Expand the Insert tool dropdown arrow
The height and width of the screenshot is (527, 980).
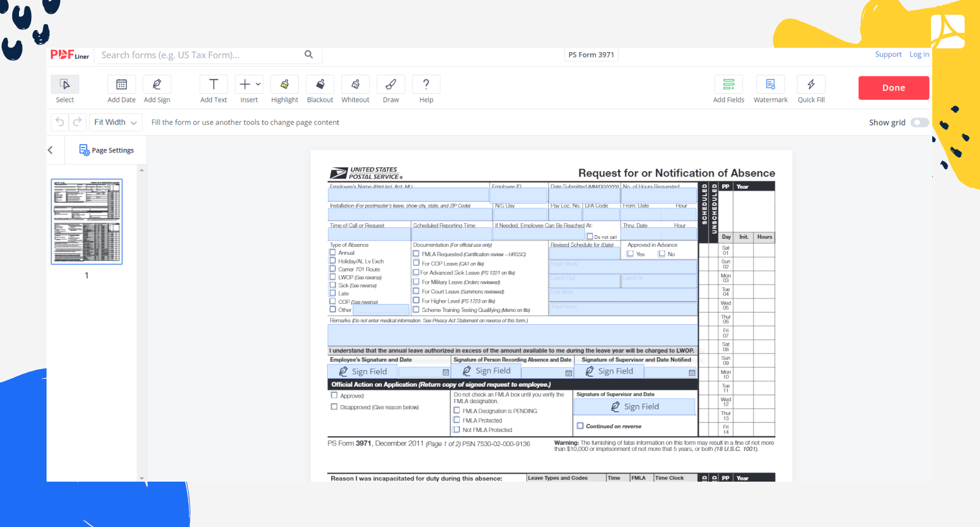pos(258,85)
